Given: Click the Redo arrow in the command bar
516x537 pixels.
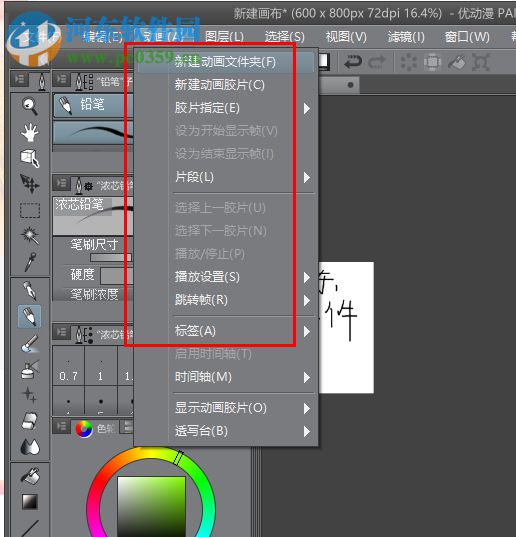Looking at the screenshot, I should (377, 62).
